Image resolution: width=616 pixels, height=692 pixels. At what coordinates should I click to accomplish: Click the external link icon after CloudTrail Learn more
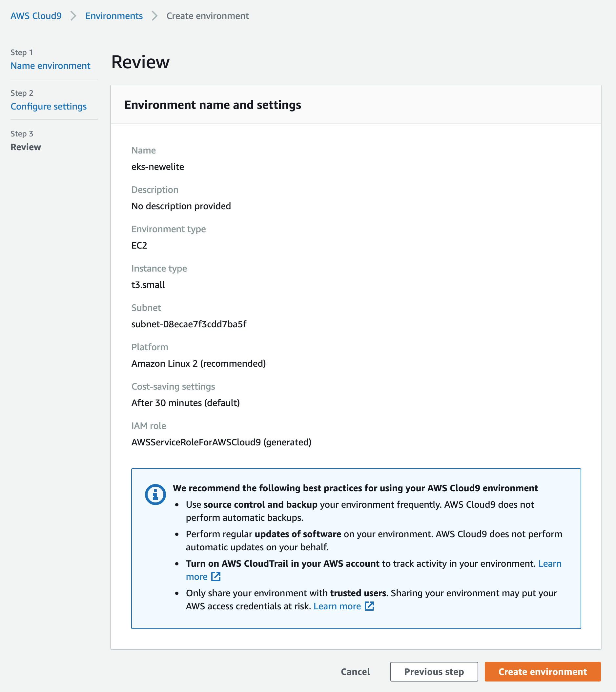[216, 577]
